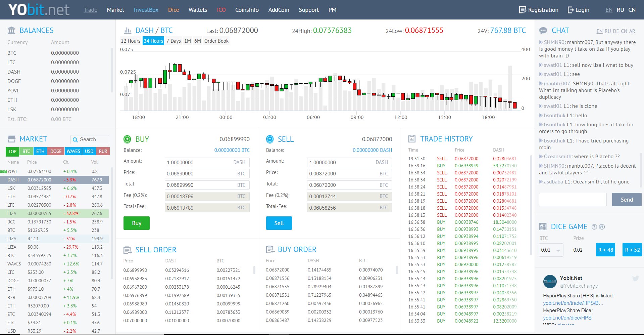Click the Buy Amount DASH field

(207, 162)
